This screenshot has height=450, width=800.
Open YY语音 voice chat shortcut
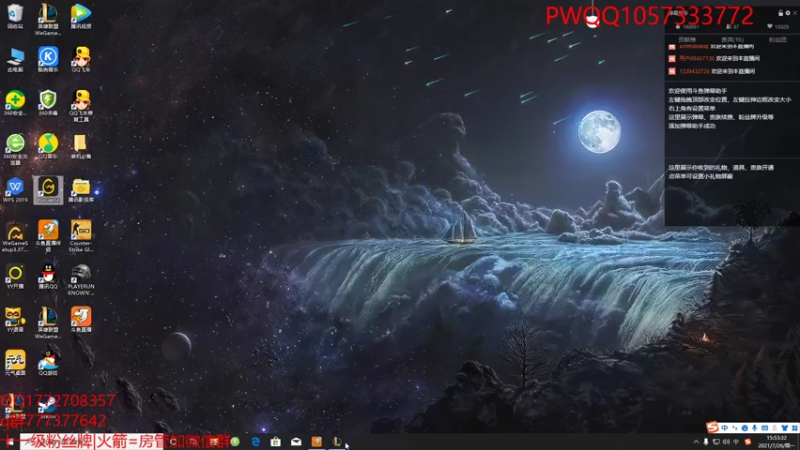(15, 320)
